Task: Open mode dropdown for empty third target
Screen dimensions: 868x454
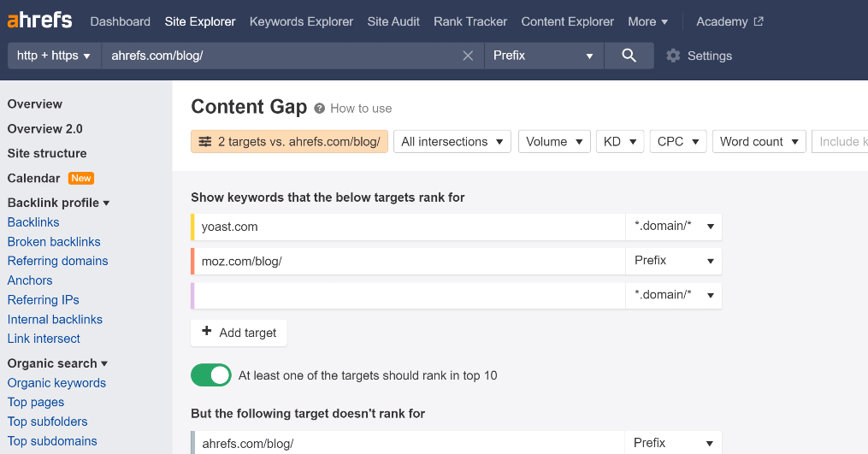Action: coord(674,295)
